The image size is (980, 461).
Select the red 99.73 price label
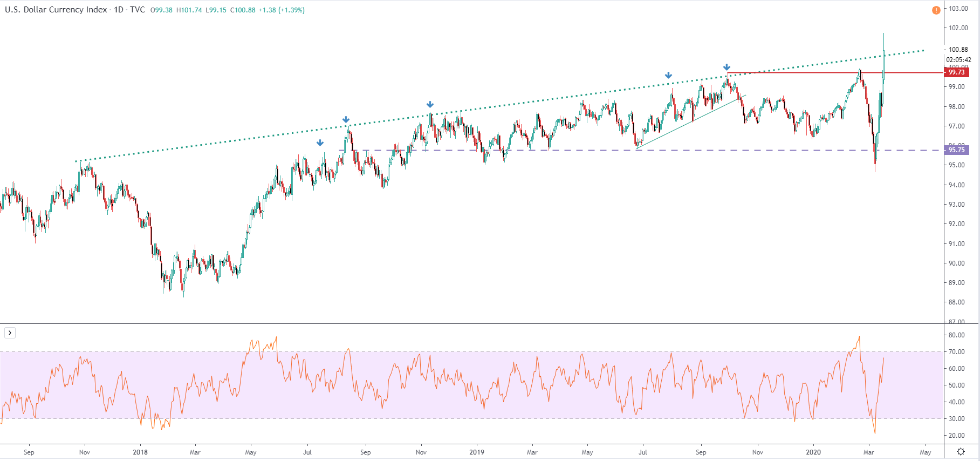coord(956,72)
